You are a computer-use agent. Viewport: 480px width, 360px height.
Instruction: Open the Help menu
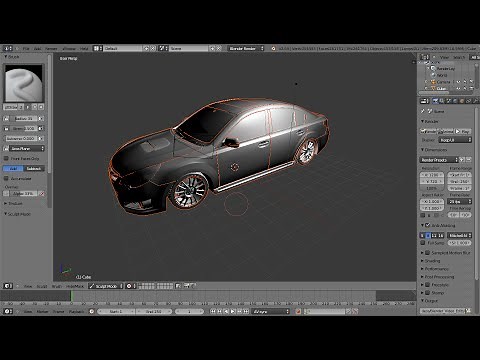pyautogui.click(x=84, y=49)
